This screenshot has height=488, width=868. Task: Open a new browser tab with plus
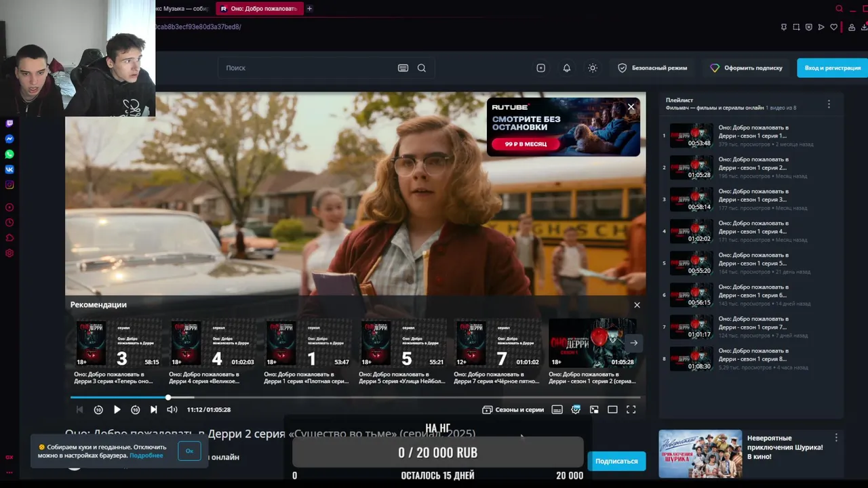click(x=309, y=9)
